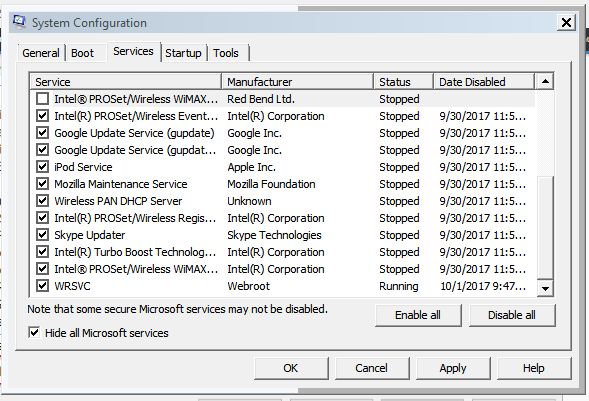Click the System Configuration title bar icon

(19, 22)
